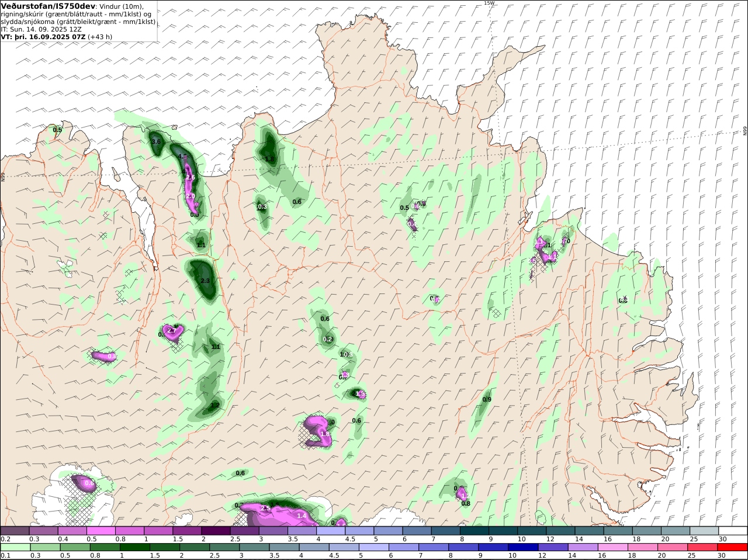Click the valid time 'VT: þri. 16.09.2025 07Z'

point(43,36)
